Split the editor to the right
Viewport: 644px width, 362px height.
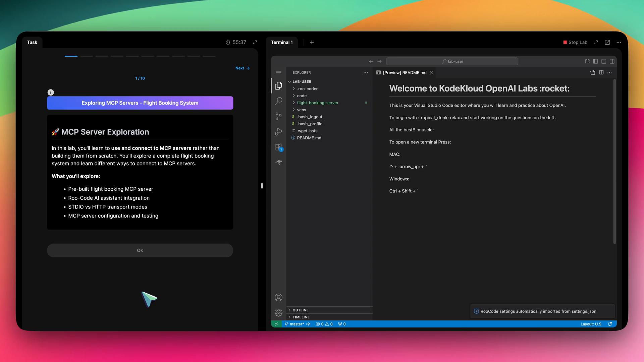(601, 72)
